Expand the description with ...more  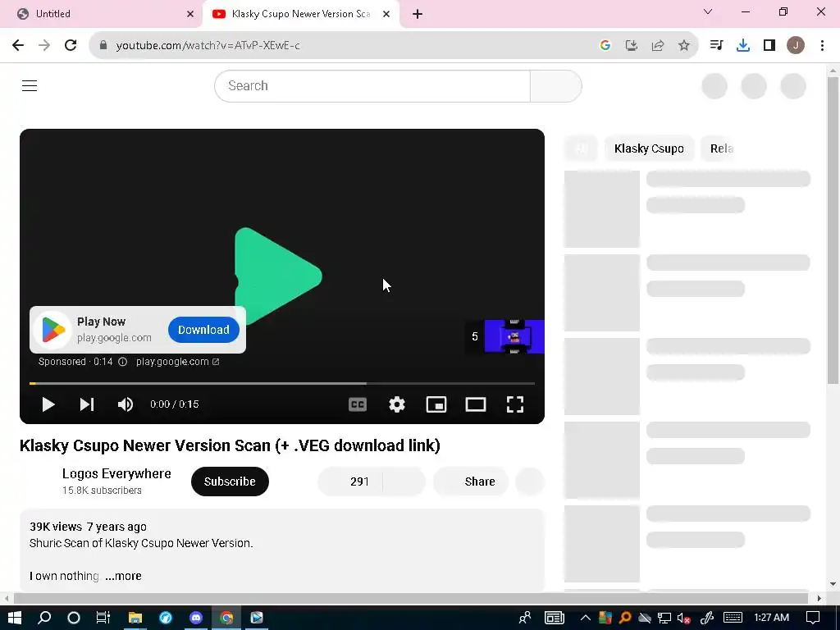tap(123, 576)
